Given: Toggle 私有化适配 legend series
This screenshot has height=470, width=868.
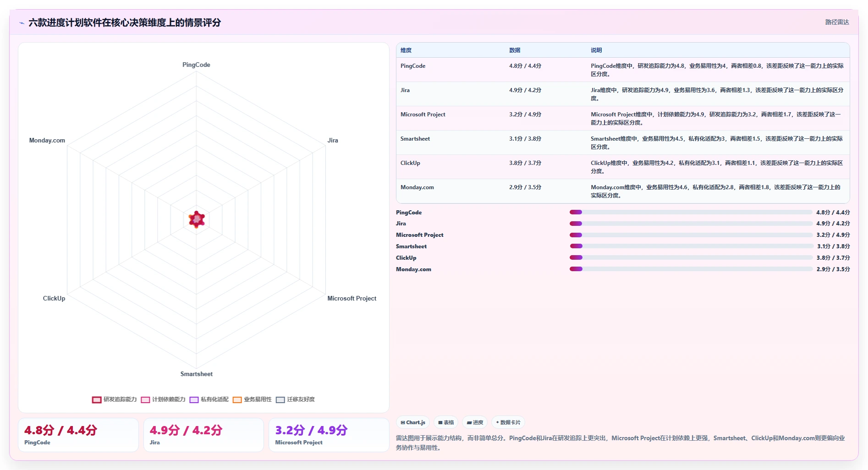Looking at the screenshot, I should point(209,399).
